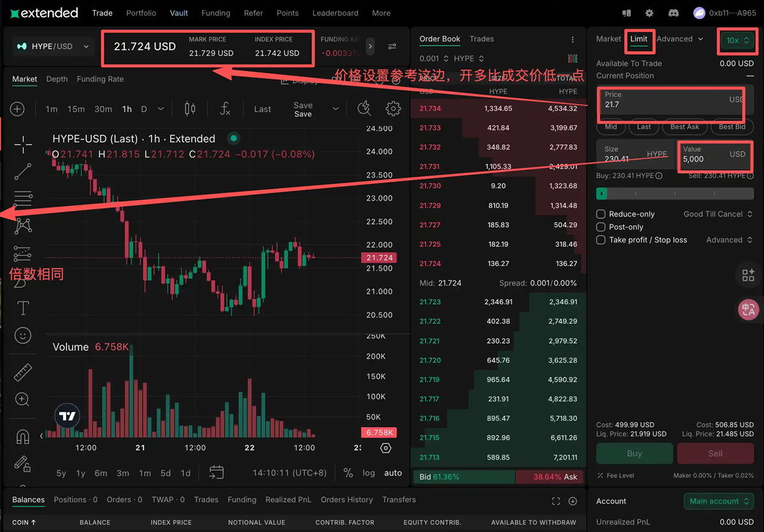
Task: Enable Take profit / Stop loss checkbox
Action: (x=600, y=240)
